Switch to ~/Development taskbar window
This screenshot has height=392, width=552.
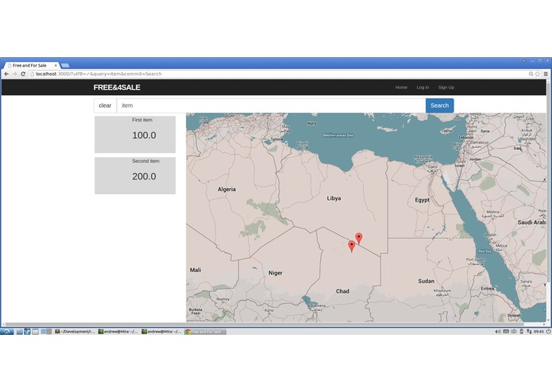[75, 332]
